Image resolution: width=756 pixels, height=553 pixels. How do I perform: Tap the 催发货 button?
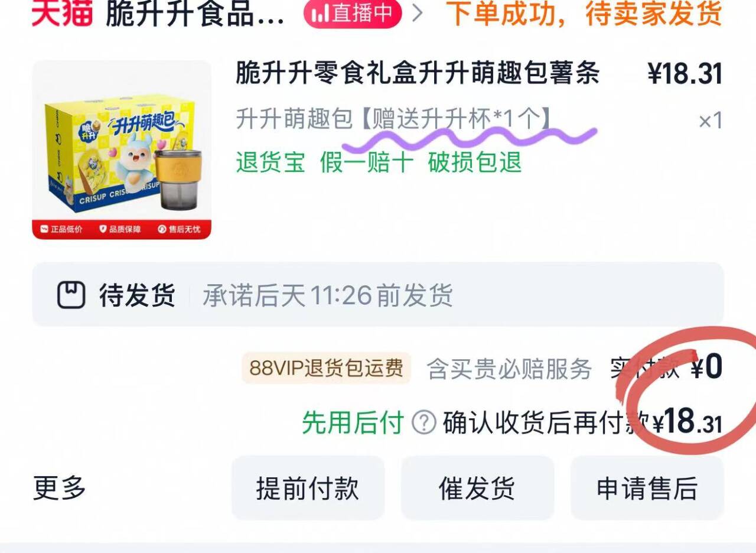[x=477, y=488]
